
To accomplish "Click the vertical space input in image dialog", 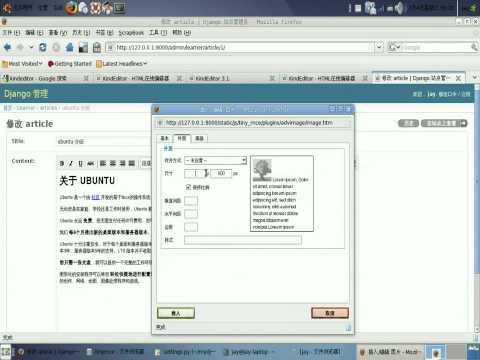I will coord(191,201).
